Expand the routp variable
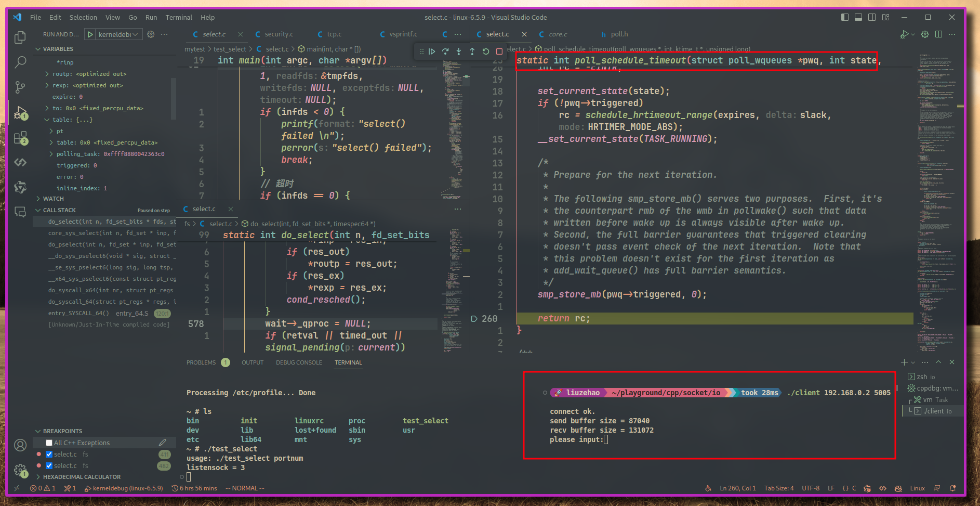This screenshot has height=506, width=980. (x=47, y=74)
